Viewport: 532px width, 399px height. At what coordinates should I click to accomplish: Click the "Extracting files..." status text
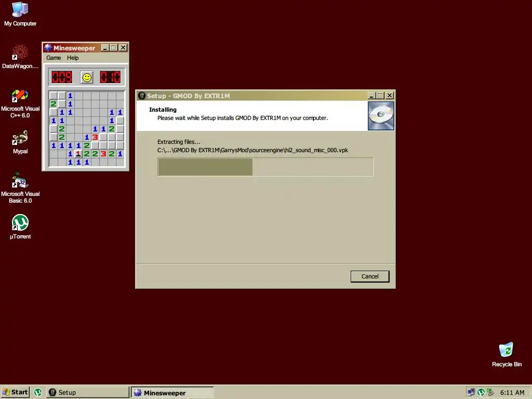tap(179, 142)
